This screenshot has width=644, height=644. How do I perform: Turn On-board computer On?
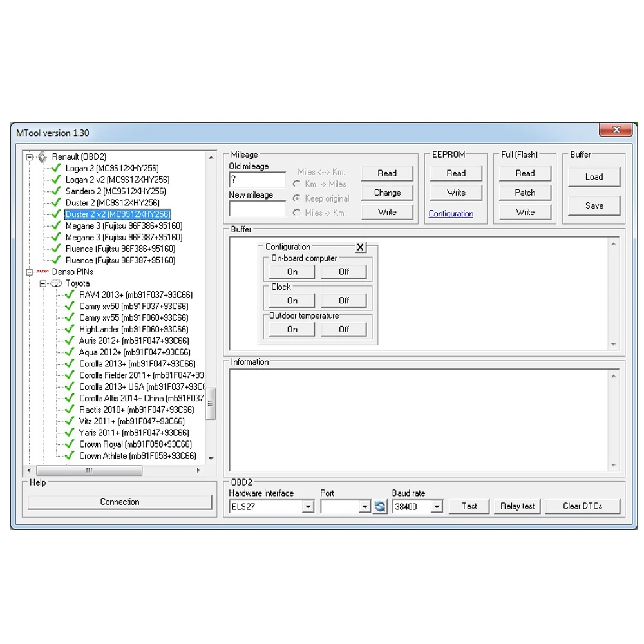(292, 272)
